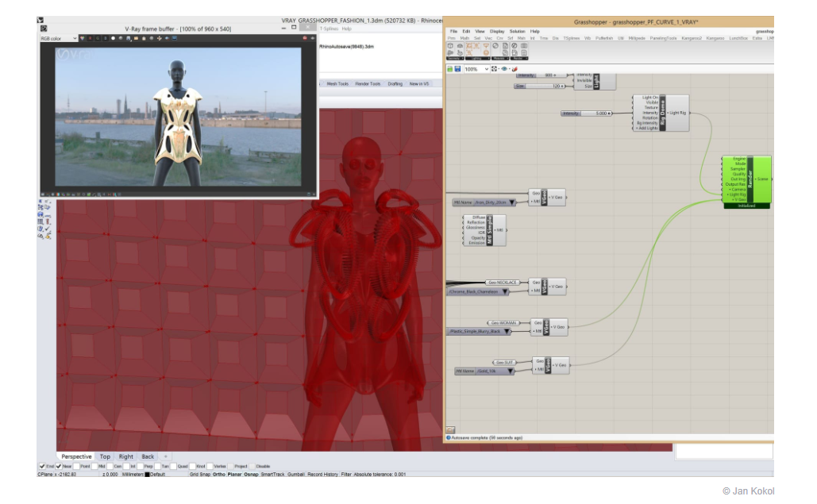
Task: Switch to the Top viewport tab
Action: (x=105, y=456)
